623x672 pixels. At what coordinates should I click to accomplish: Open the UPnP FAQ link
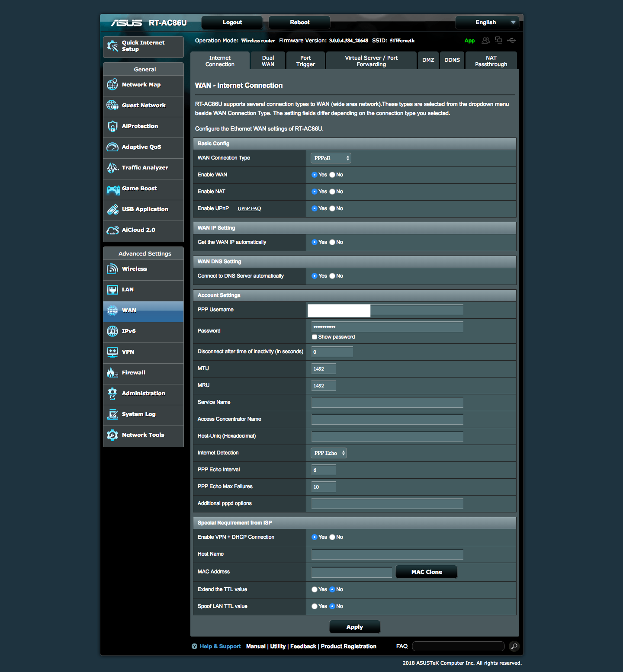(249, 208)
